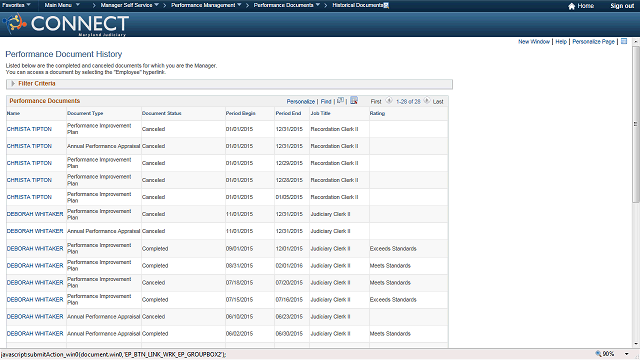Sort by Period End column header
Viewport: 640px width, 360px height.
coord(288,113)
